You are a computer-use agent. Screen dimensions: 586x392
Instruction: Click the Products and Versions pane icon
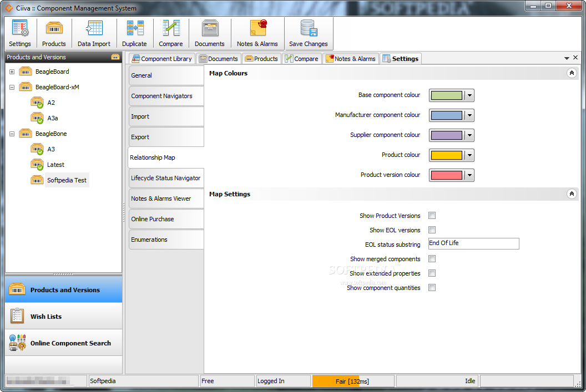[x=17, y=290]
